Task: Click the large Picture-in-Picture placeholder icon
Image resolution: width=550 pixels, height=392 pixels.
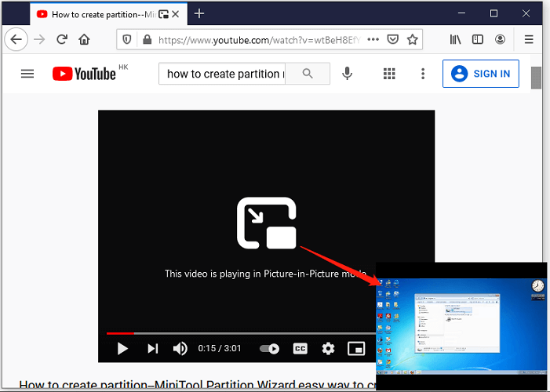Action: point(267,223)
